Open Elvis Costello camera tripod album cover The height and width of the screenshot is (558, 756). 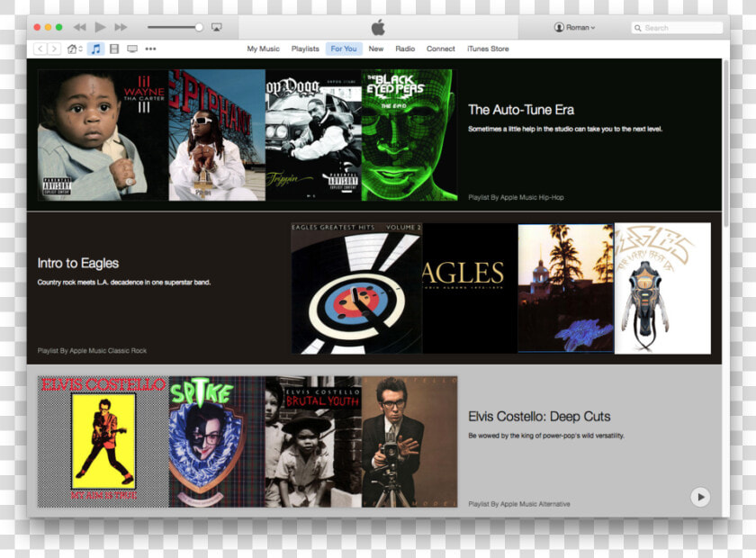pos(409,442)
